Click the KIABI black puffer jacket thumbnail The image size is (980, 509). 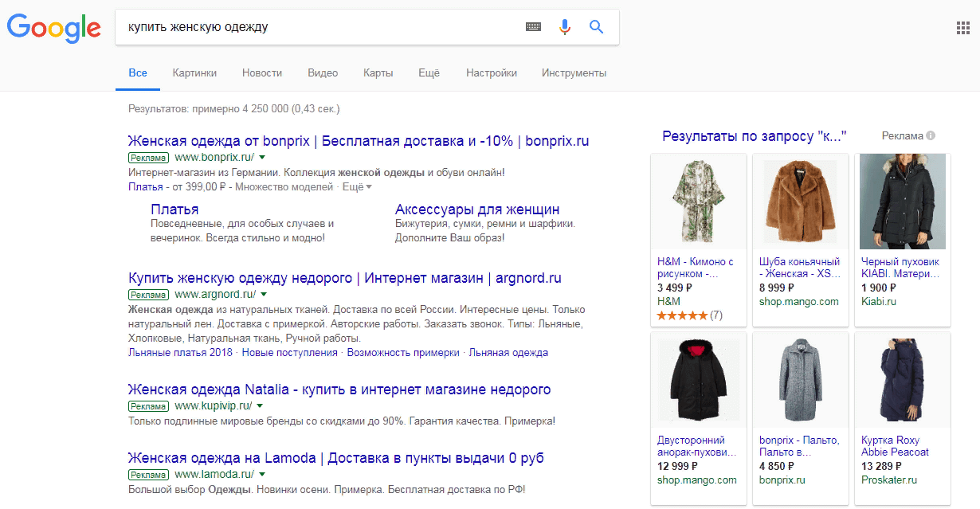click(902, 202)
